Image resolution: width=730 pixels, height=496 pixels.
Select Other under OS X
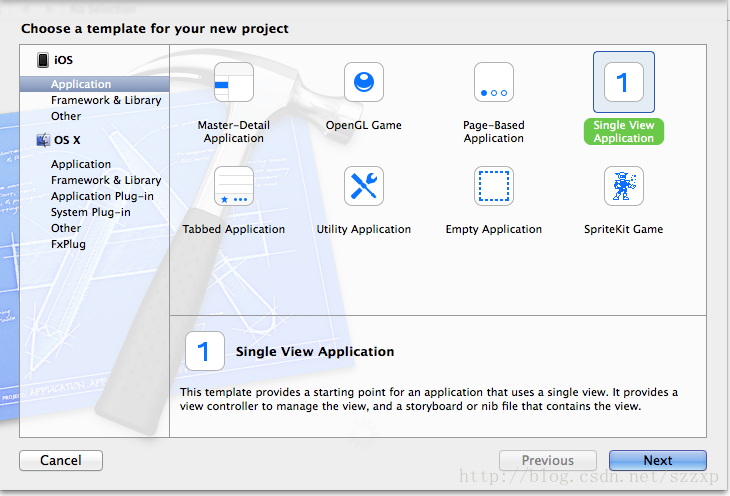66,228
